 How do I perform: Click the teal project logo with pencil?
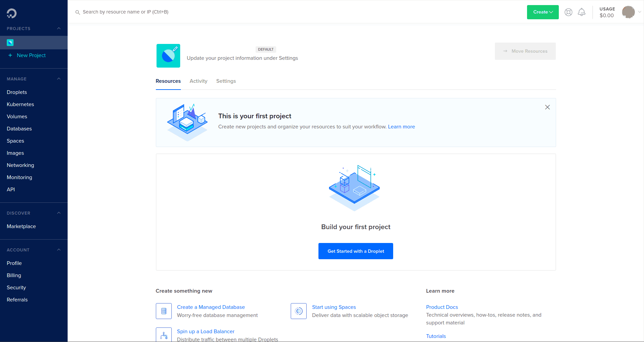point(168,56)
